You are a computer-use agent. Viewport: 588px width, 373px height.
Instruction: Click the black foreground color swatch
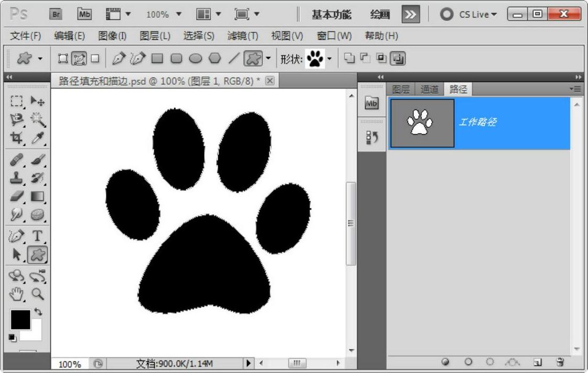point(20,319)
